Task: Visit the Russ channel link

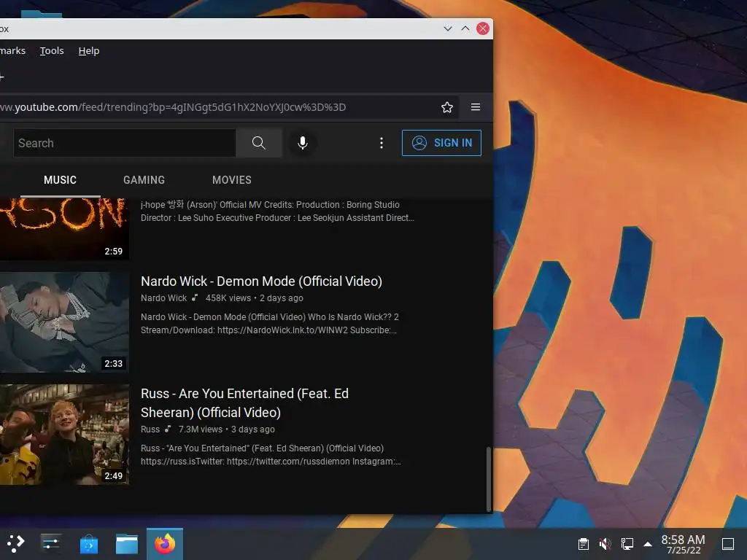Action: pyautogui.click(x=150, y=429)
